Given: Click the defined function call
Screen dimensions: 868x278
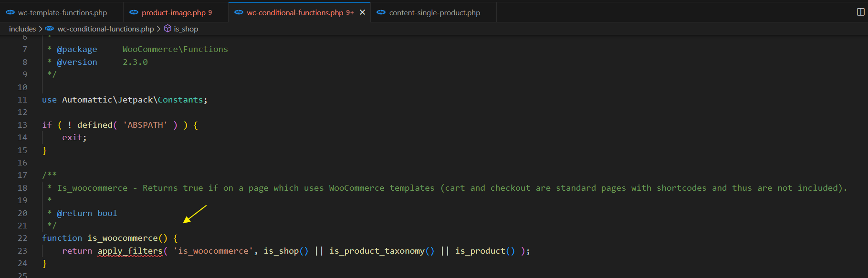Looking at the screenshot, I should pos(94,125).
